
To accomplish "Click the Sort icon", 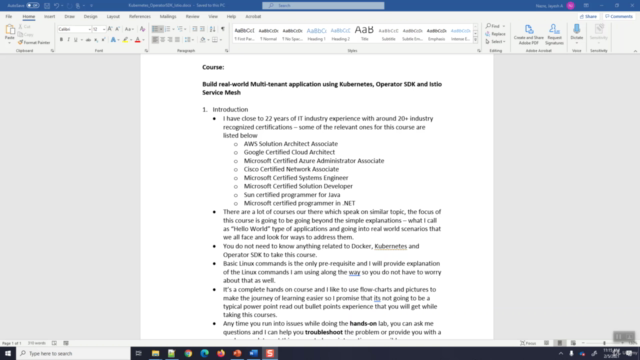I will [x=213, y=29].
